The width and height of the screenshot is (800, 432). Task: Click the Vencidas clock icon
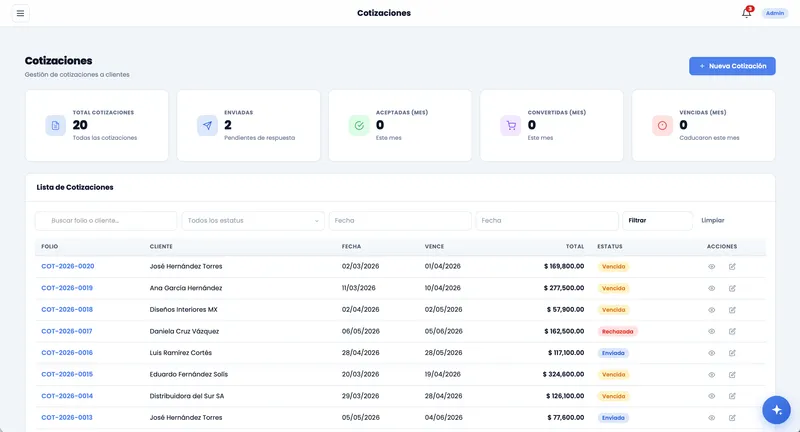coord(662,125)
